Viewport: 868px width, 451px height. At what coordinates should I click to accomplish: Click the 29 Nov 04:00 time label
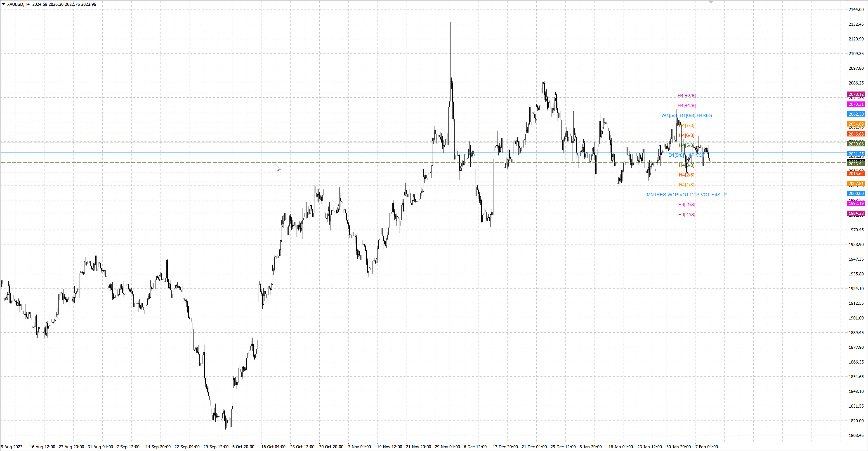(447, 447)
